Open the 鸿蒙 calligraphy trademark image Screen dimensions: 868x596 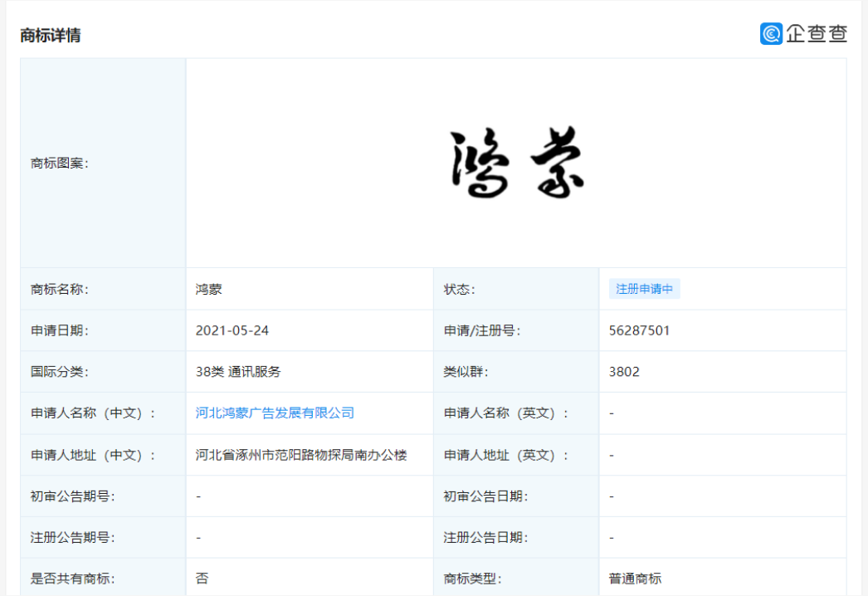[x=516, y=164]
